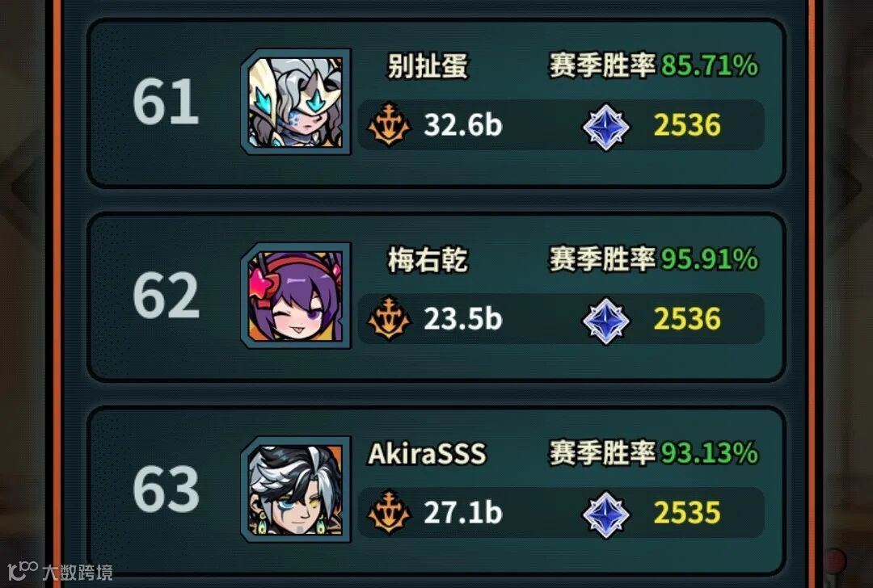Viewport: 873px width, 588px height.
Task: Click the 大数跨境 watermark logo
Action: click(x=60, y=571)
